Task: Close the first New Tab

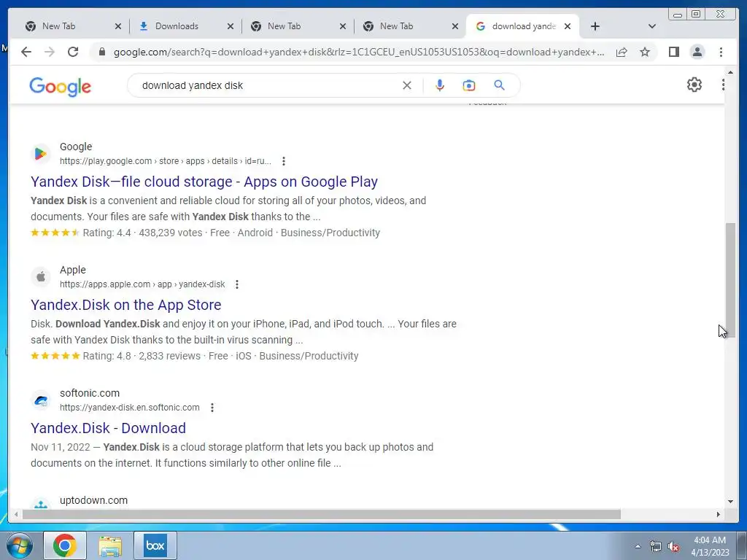Action: coord(118,26)
